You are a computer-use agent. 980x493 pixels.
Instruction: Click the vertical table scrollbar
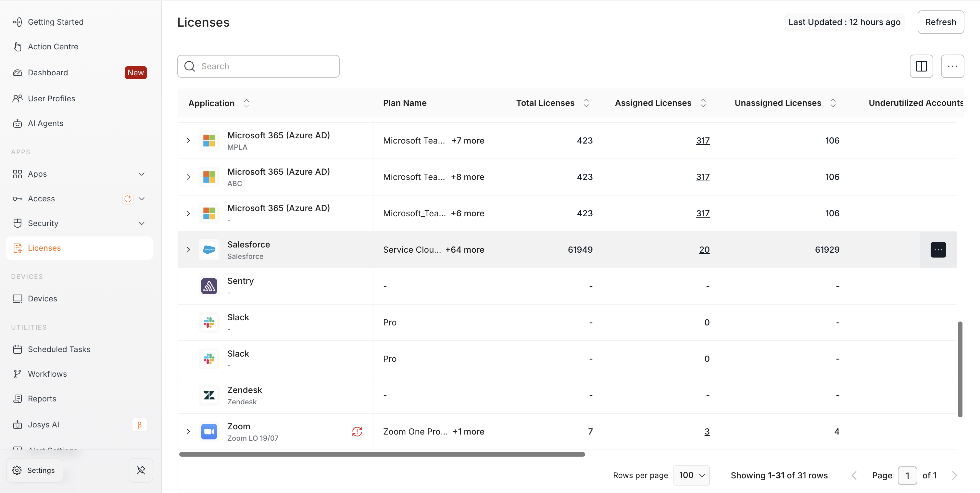(x=960, y=369)
